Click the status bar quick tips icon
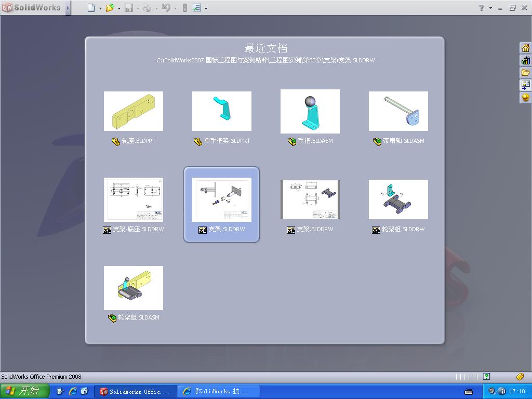 coord(486,376)
